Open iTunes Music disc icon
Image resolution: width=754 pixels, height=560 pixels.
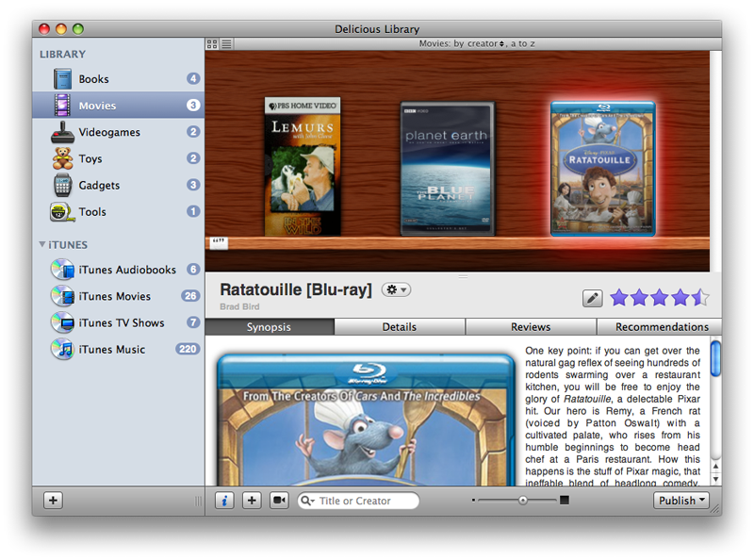62,349
